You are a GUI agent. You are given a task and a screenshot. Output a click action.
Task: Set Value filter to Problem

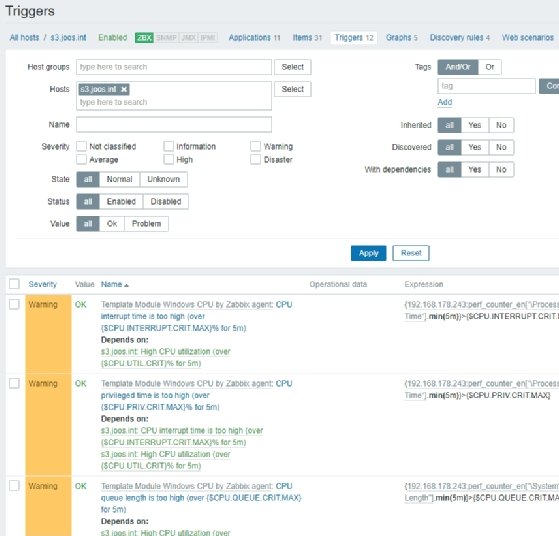click(147, 224)
